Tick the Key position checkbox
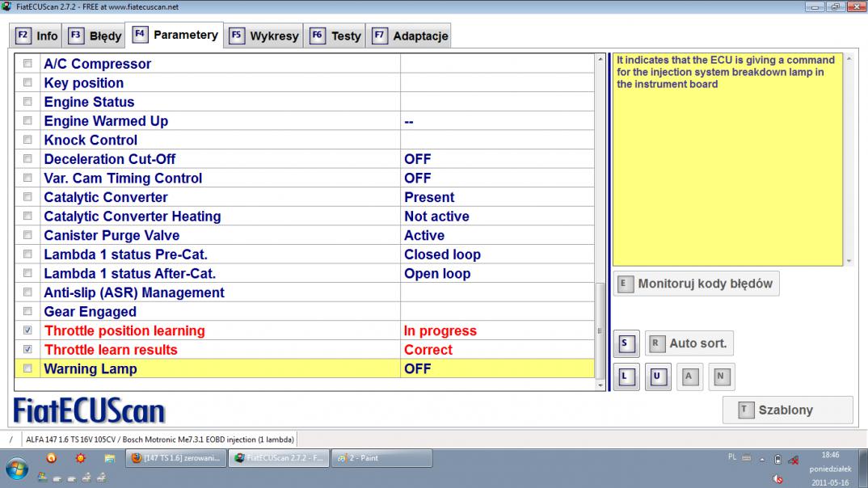This screenshot has width=868, height=488. click(27, 82)
